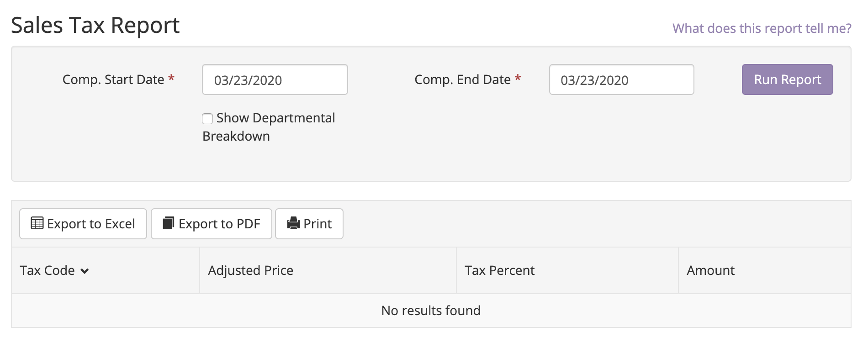Screen dimensions: 868x348
Task: Focus the Comp. End Date field
Action: click(x=621, y=80)
